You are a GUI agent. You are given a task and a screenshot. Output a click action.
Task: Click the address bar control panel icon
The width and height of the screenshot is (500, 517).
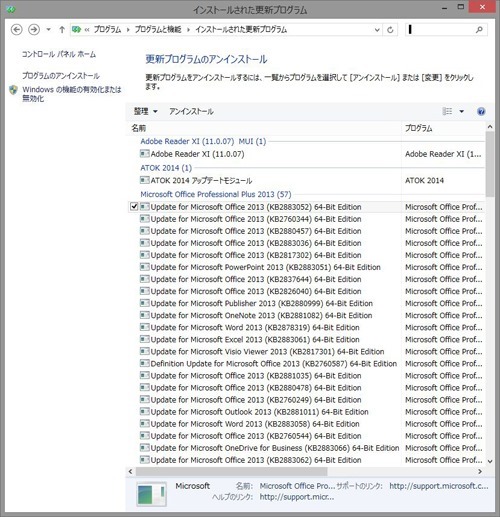click(77, 30)
